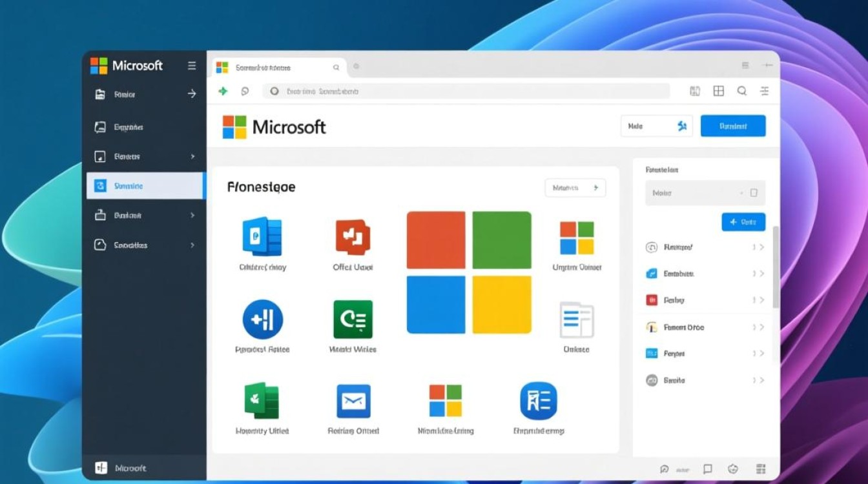Click the green plus icon in the browser toolbar

click(223, 91)
